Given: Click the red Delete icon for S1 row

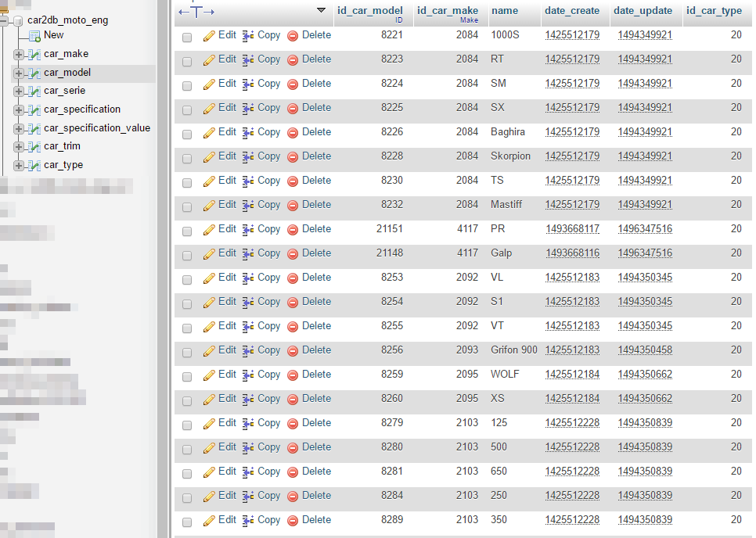Looking at the screenshot, I should pos(293,303).
